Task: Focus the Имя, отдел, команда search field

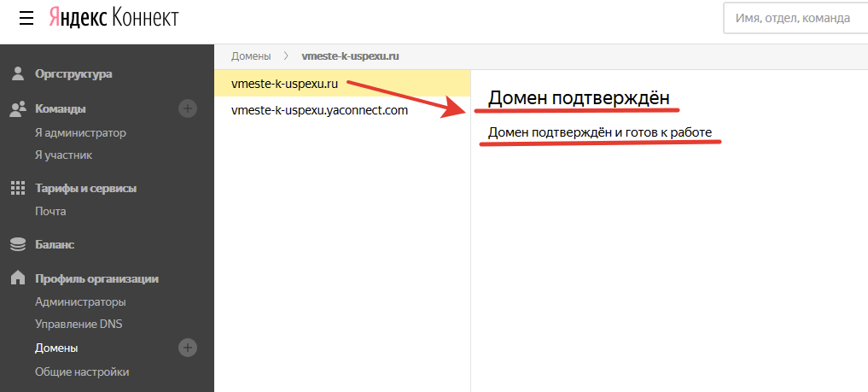Action: pyautogui.click(x=794, y=18)
